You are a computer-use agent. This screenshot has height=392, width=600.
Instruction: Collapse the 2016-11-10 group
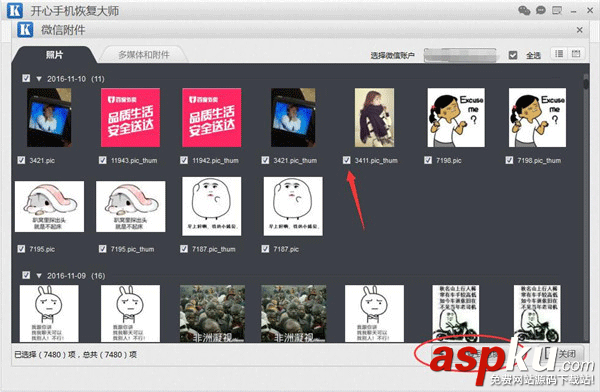coord(39,79)
